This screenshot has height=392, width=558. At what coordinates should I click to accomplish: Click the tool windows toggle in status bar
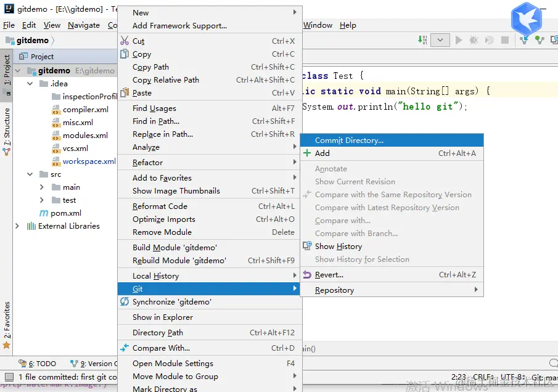point(9,377)
